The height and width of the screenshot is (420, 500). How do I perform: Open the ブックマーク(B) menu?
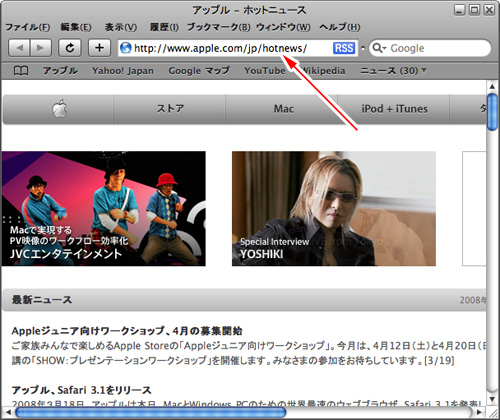click(218, 27)
